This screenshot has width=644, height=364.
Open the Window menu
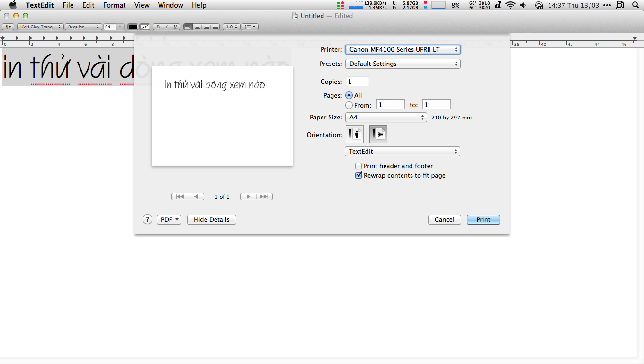pyautogui.click(x=170, y=5)
